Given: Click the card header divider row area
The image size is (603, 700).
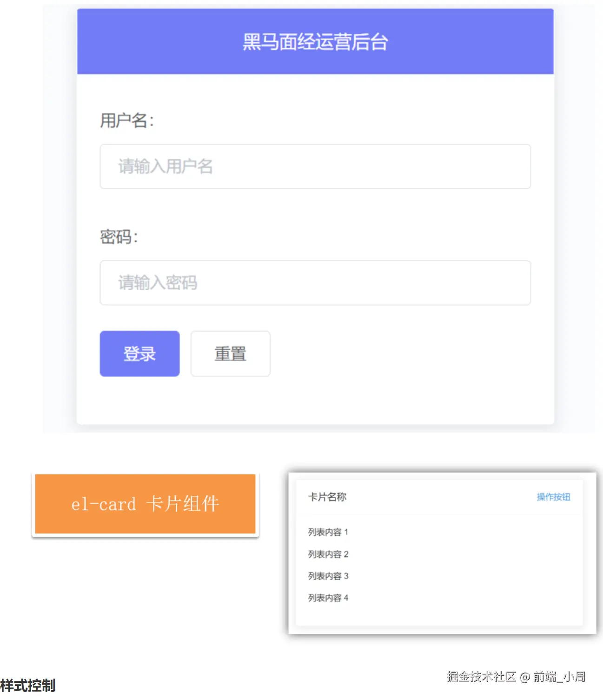Looking at the screenshot, I should pos(439,514).
